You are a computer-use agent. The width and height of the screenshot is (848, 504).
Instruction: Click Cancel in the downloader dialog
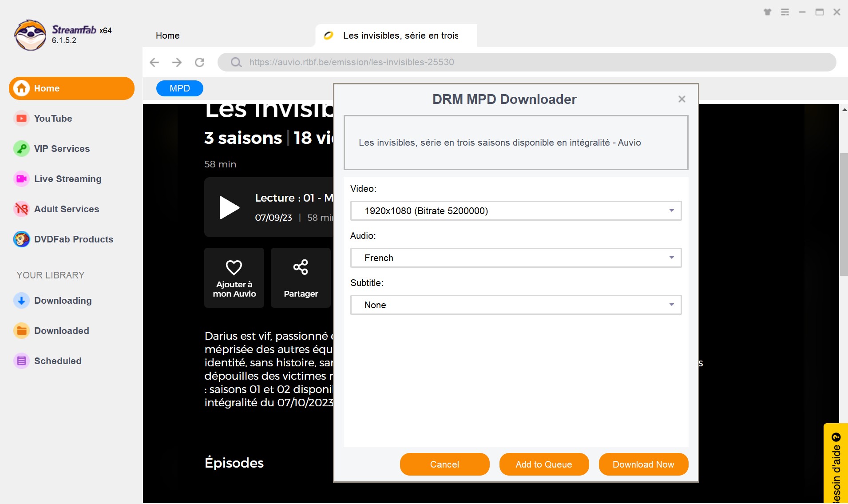444,464
